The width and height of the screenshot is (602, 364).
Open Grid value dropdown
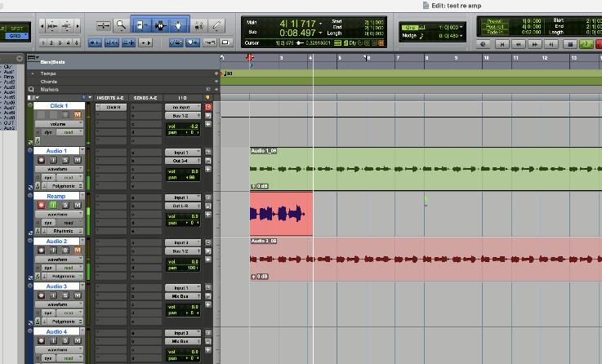462,28
